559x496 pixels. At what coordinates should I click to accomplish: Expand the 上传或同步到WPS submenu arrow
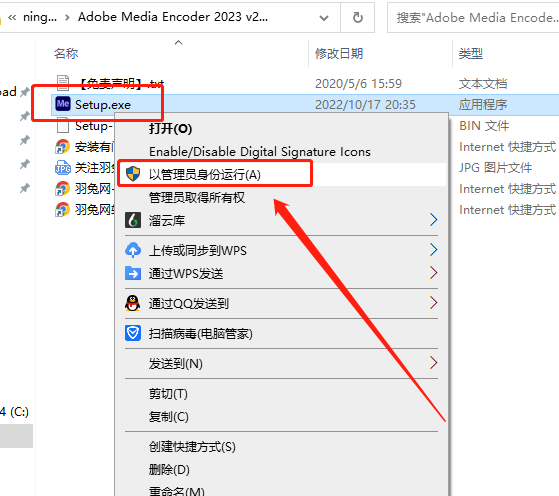point(433,250)
